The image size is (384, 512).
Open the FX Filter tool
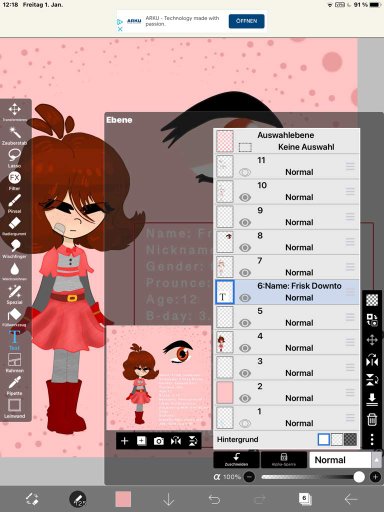click(14, 181)
